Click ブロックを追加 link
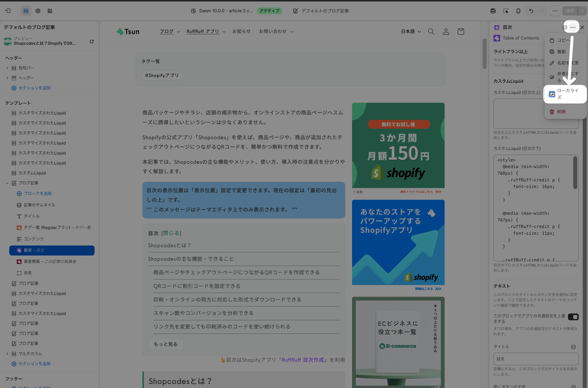The image size is (588, 388). coord(34,193)
